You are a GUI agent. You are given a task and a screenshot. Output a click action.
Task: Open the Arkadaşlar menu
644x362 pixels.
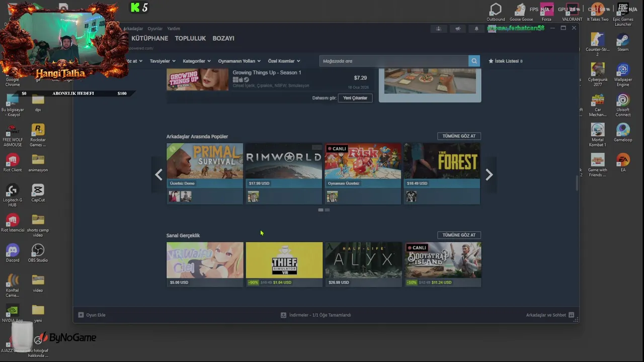pyautogui.click(x=133, y=29)
